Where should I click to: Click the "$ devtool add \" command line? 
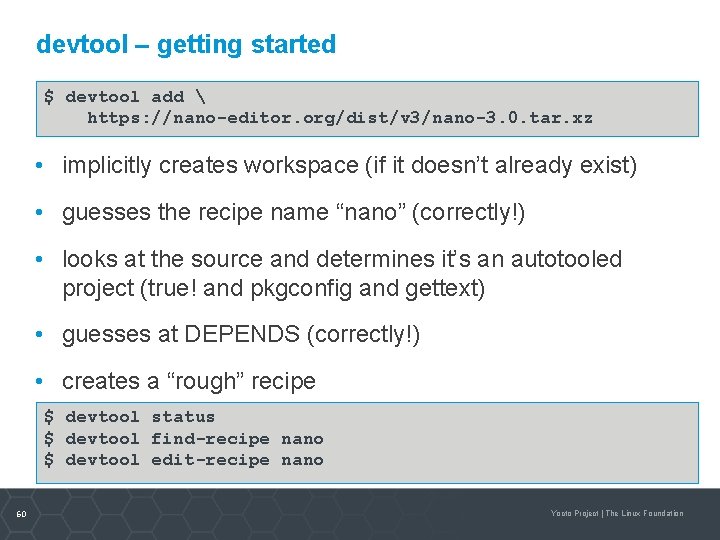pos(125,97)
